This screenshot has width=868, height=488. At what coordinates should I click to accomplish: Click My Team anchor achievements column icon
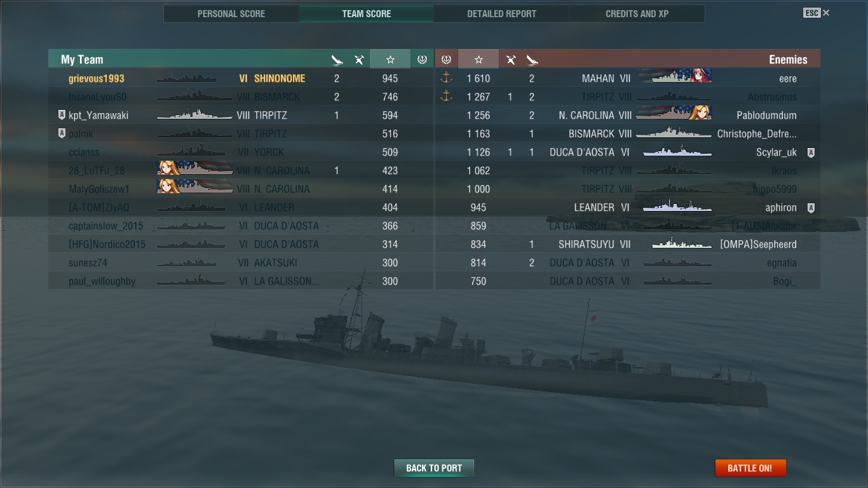pyautogui.click(x=422, y=59)
